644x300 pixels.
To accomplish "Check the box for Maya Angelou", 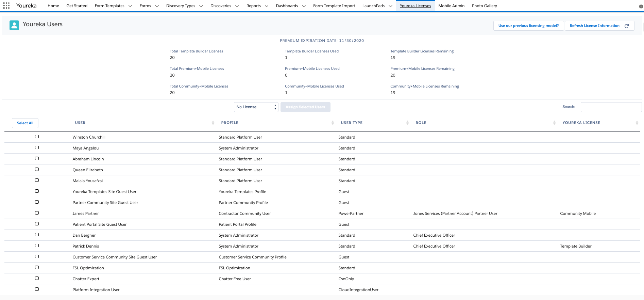I will point(37,147).
